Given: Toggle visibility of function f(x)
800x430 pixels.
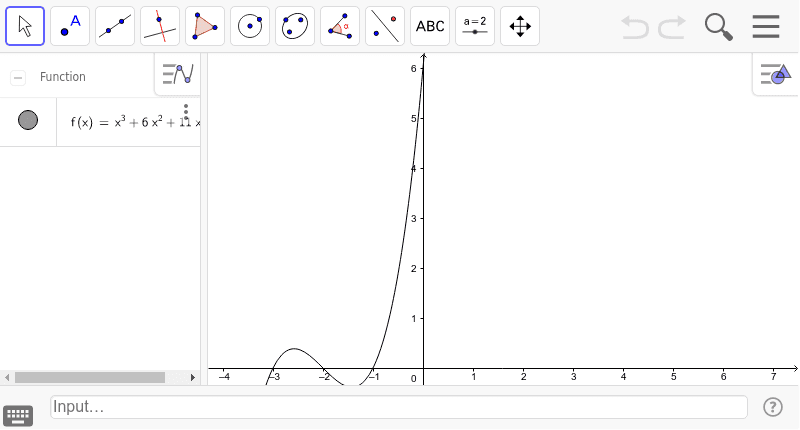Looking at the screenshot, I should point(28,120).
